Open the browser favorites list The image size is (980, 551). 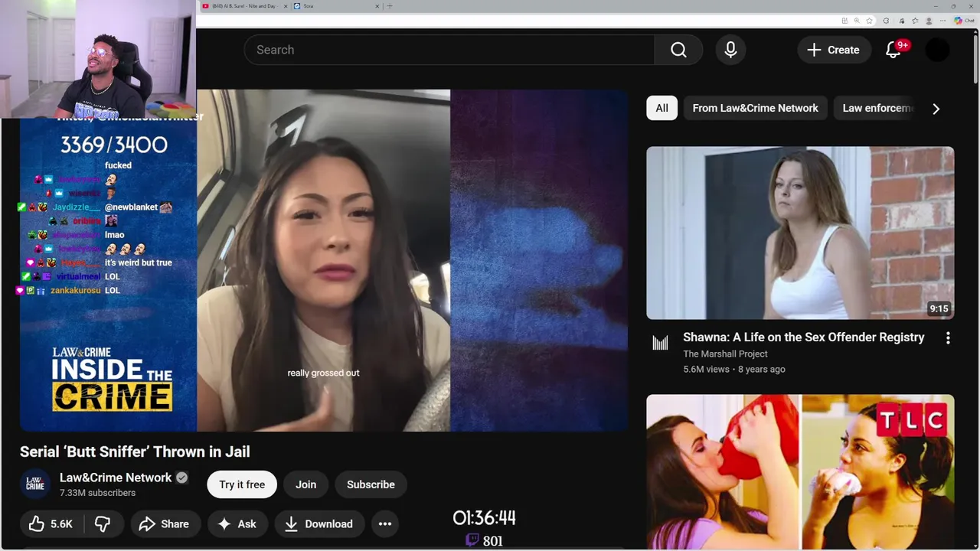[915, 21]
